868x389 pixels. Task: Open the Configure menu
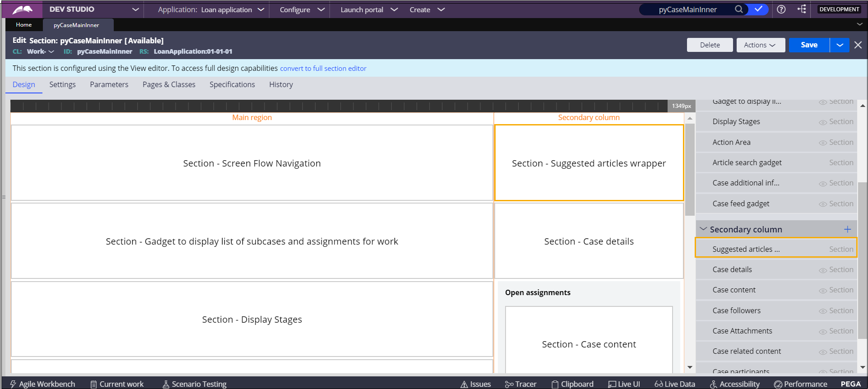pos(302,9)
